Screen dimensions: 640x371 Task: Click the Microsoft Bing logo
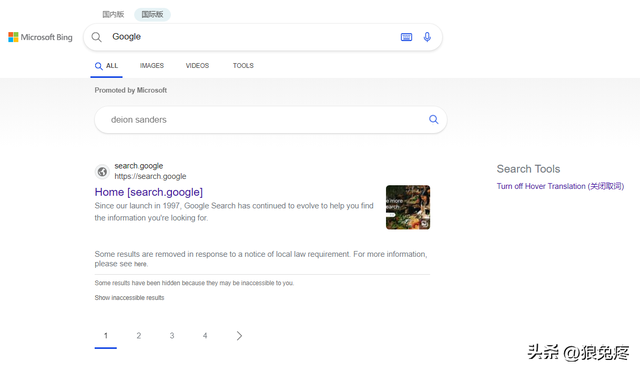pyautogui.click(x=40, y=37)
